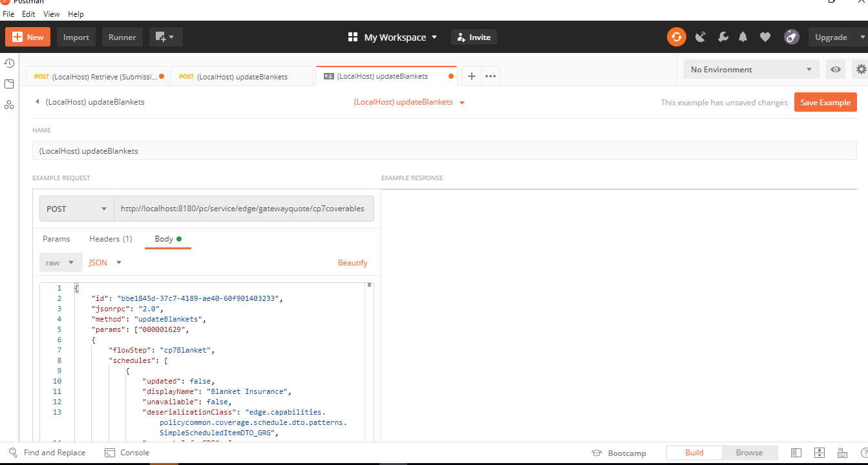This screenshot has width=868, height=465.
Task: Open the sync status icon in header
Action: 676,37
